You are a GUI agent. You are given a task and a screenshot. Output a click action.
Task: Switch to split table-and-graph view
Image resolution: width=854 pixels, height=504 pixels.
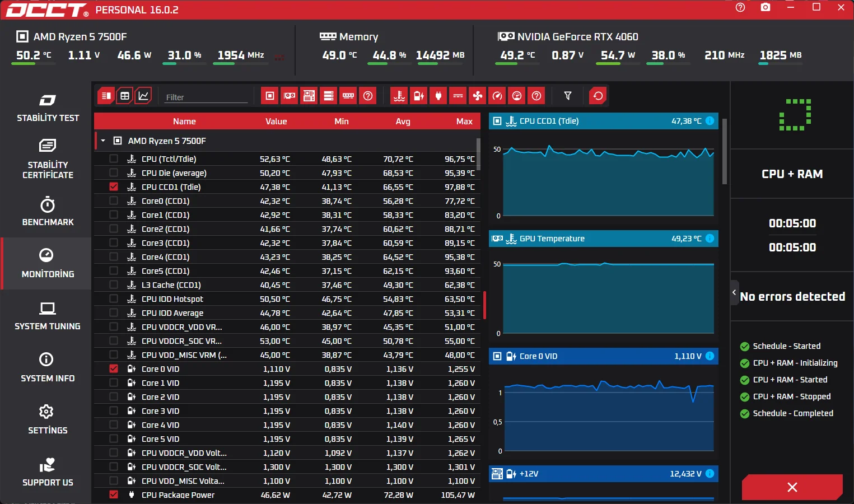pyautogui.click(x=106, y=96)
